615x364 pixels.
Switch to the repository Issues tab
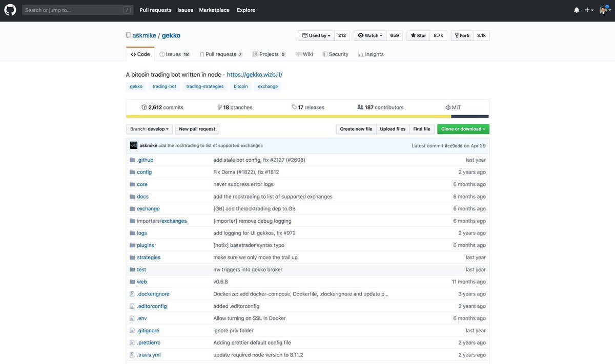[x=174, y=54]
